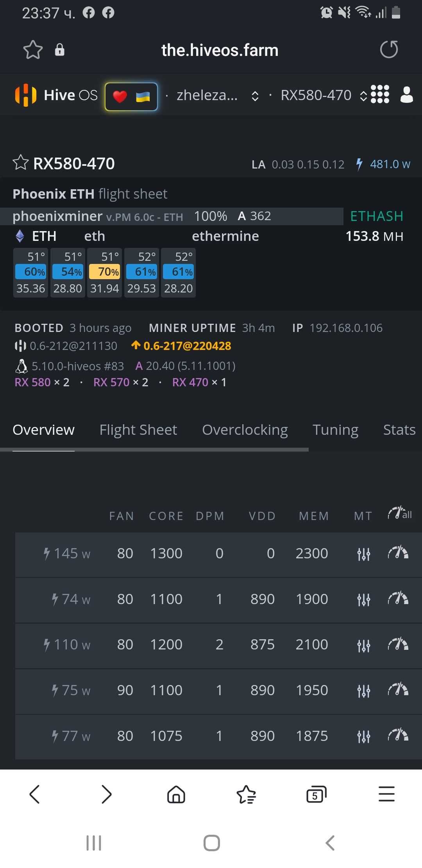Screen dimensions: 422x868
Task: Click the Hive OS logo
Action: tap(56, 95)
